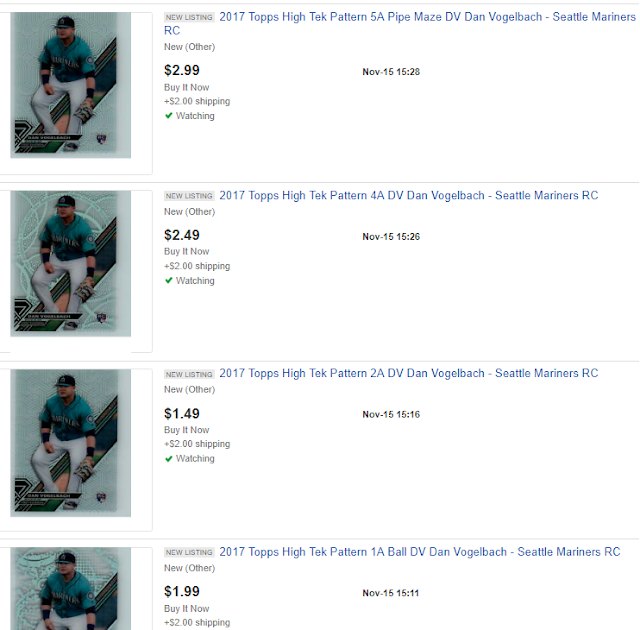640x630 pixels.
Task: Click the $2.99 price of the Pipe Maze card
Action: coord(182,70)
